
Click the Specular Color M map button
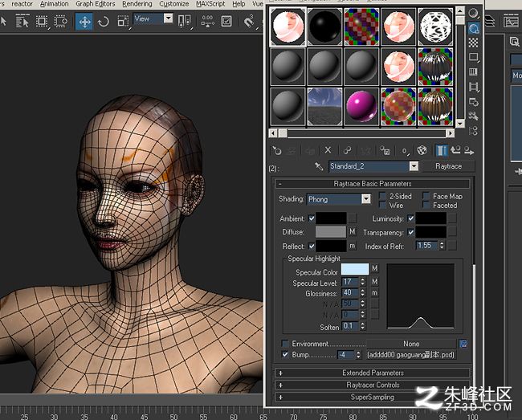point(374,268)
